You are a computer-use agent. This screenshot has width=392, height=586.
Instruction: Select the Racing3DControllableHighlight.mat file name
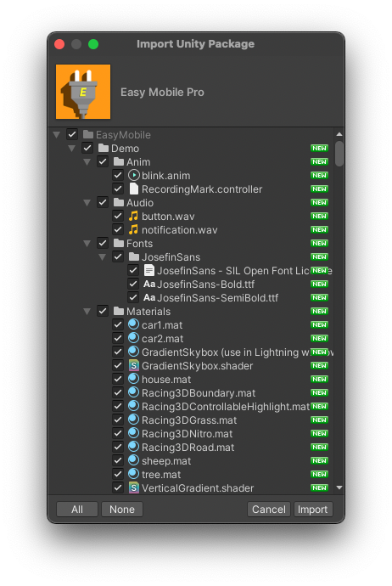pyautogui.click(x=226, y=406)
